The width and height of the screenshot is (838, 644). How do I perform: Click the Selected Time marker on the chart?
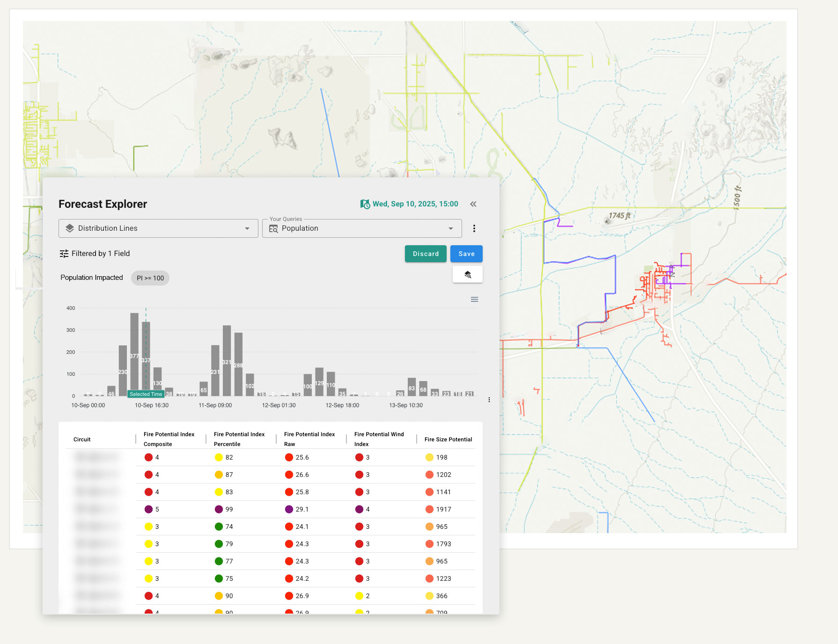click(x=146, y=394)
